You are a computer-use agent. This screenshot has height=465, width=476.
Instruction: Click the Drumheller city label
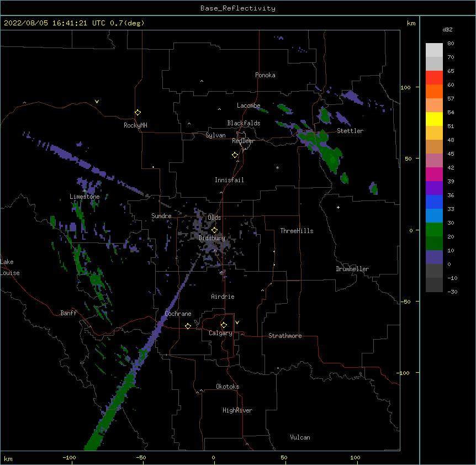pyautogui.click(x=352, y=269)
